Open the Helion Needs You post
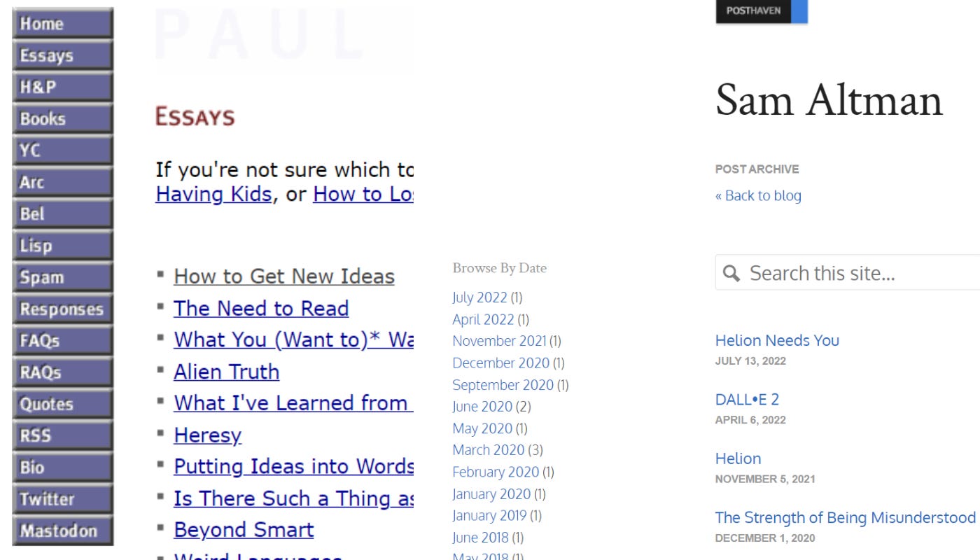Screen dimensions: 980x560 (x=777, y=341)
